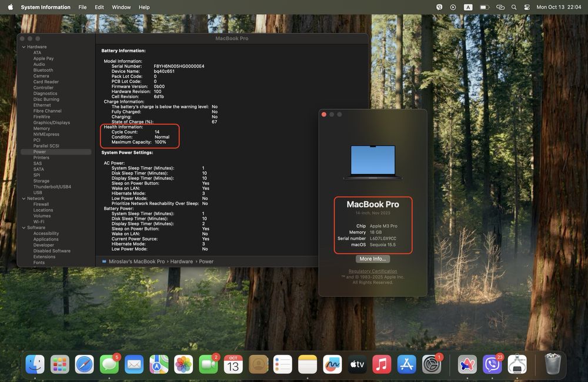Click the Viber icon in menu bar
Screen dimensions: 588x382
(439, 6)
